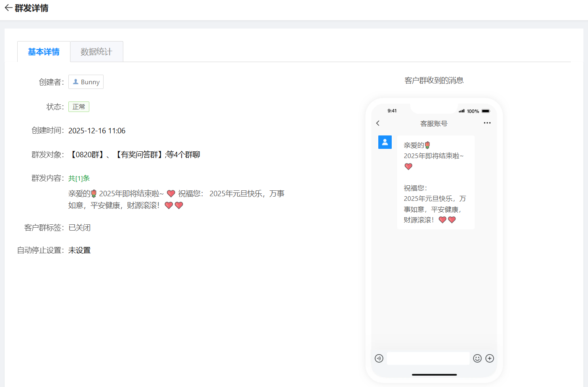Click the phone home indicator bar

click(434, 374)
